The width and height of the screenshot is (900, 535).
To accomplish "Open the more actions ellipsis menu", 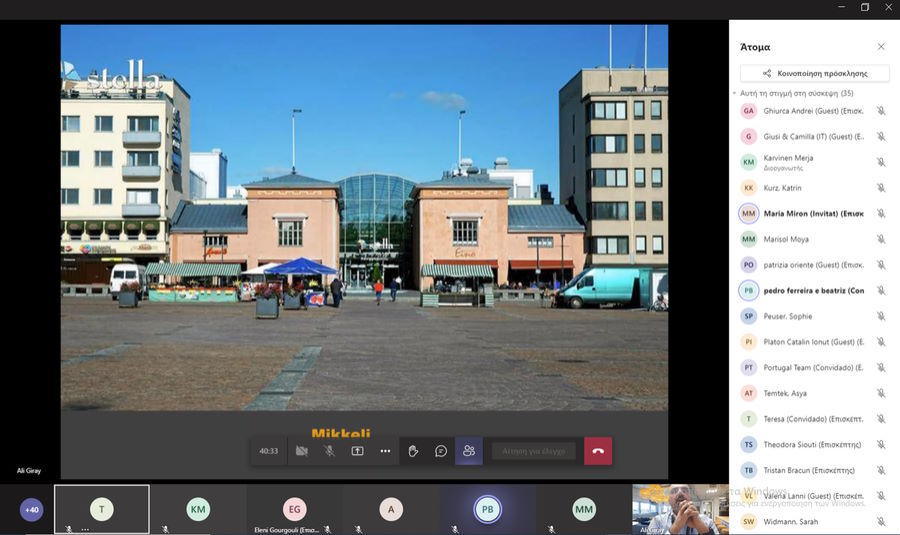I will point(385,451).
